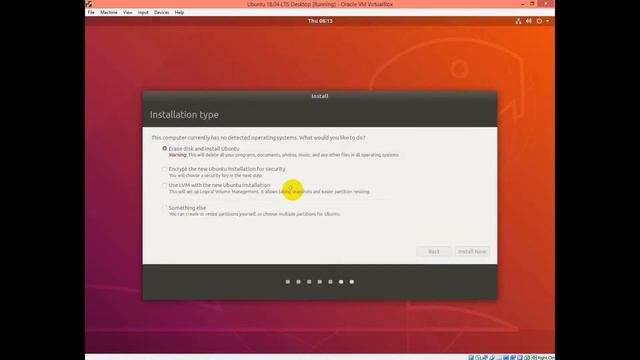
Task: Click the Right Ctrl host key indicator
Action: 546,358
